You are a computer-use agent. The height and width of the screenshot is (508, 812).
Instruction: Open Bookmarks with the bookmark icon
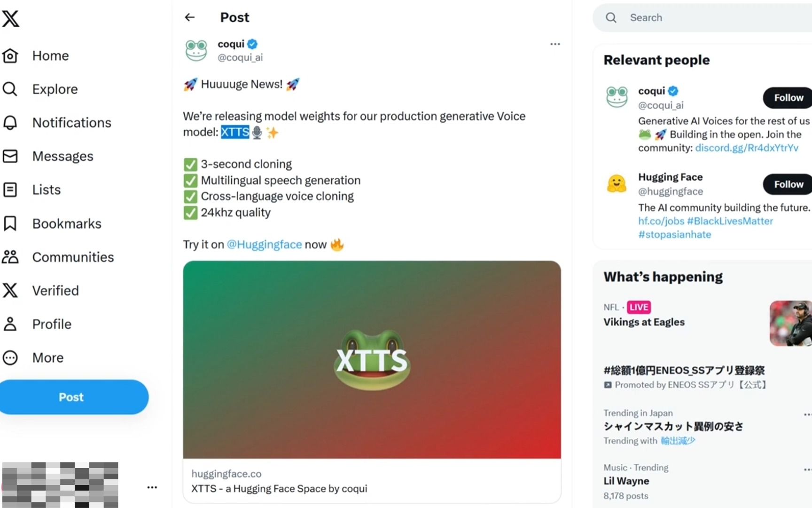pos(10,223)
